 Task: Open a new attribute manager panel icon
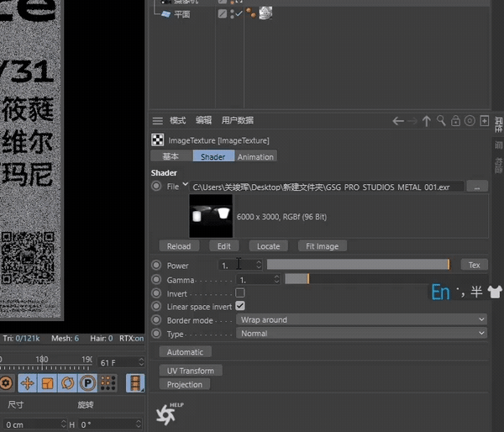click(485, 121)
